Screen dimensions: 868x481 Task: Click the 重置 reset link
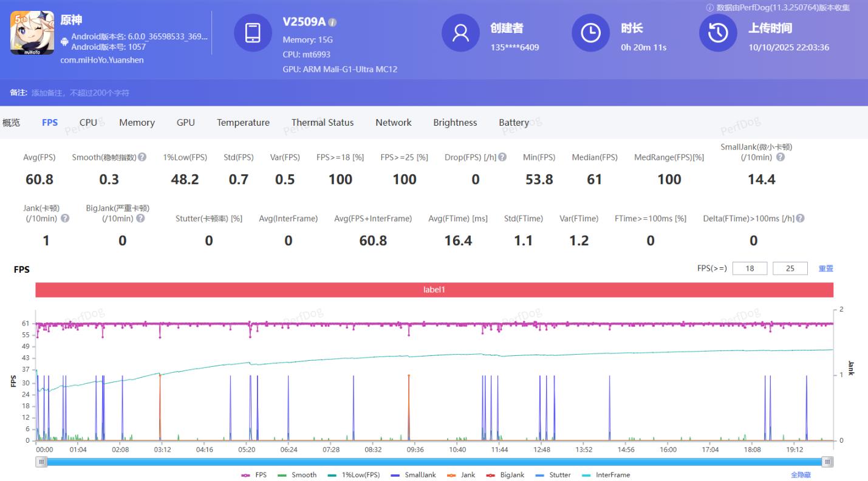coord(825,268)
